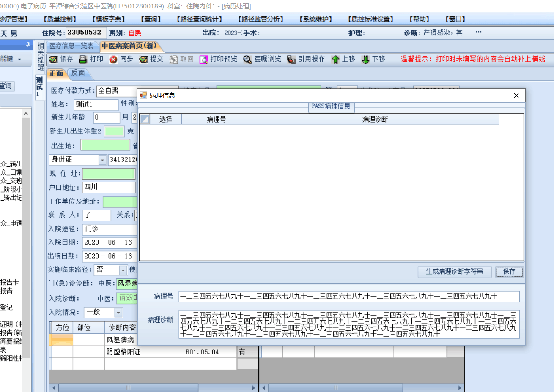Click the 病理号 input field in dialog
Image resolution: width=554 pixels, height=392 pixels.
coord(349,297)
